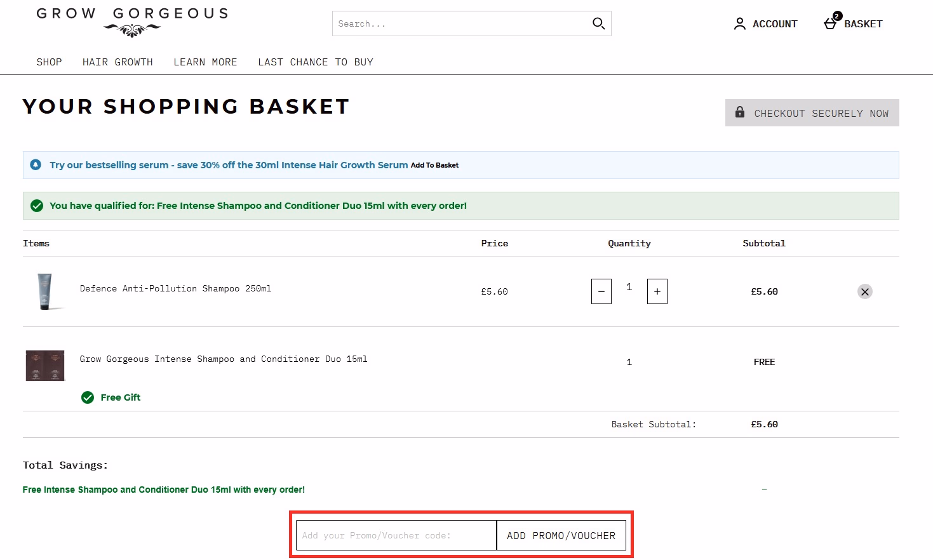Screen dimensions: 933x560
Task: Click the search magnifier icon
Action: [598, 23]
